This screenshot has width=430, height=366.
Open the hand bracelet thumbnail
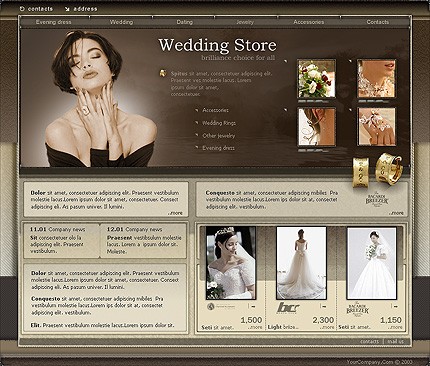(x=377, y=127)
